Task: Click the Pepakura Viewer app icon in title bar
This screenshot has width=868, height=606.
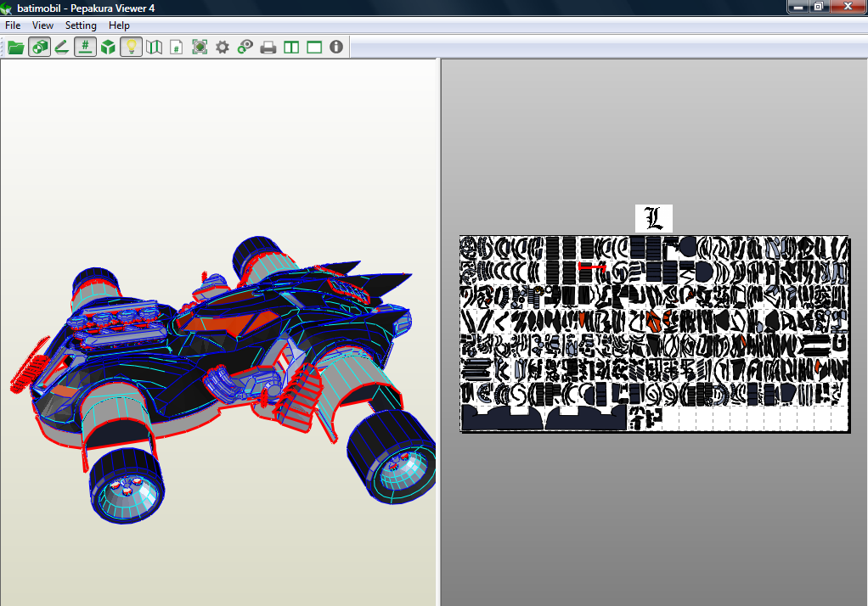Action: pyautogui.click(x=7, y=8)
